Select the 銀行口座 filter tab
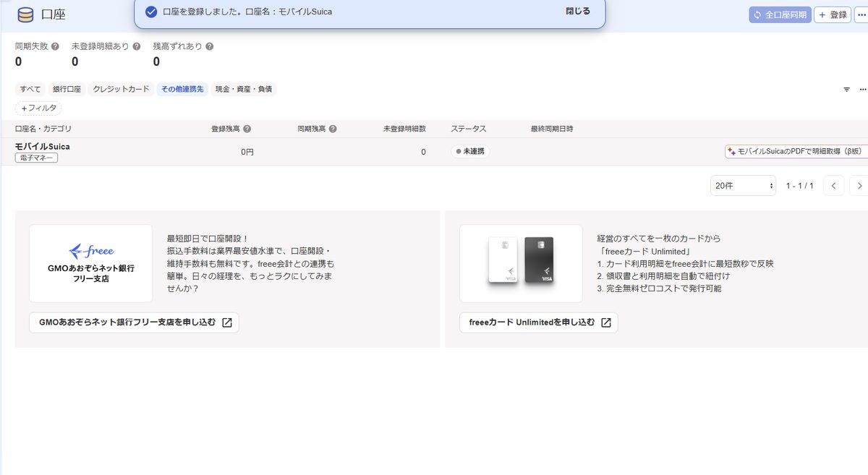This screenshot has height=475, width=868. (67, 90)
